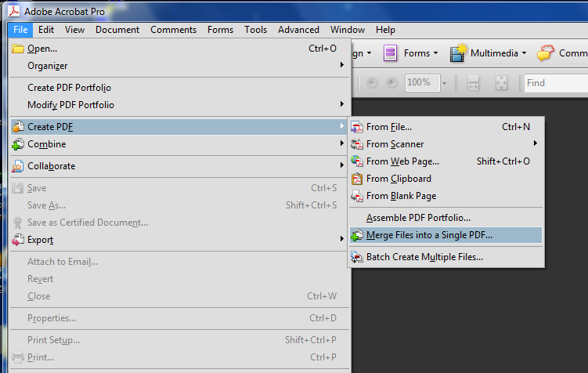The image size is (588, 373).
Task: Click the 100% zoom value field
Action: [422, 82]
